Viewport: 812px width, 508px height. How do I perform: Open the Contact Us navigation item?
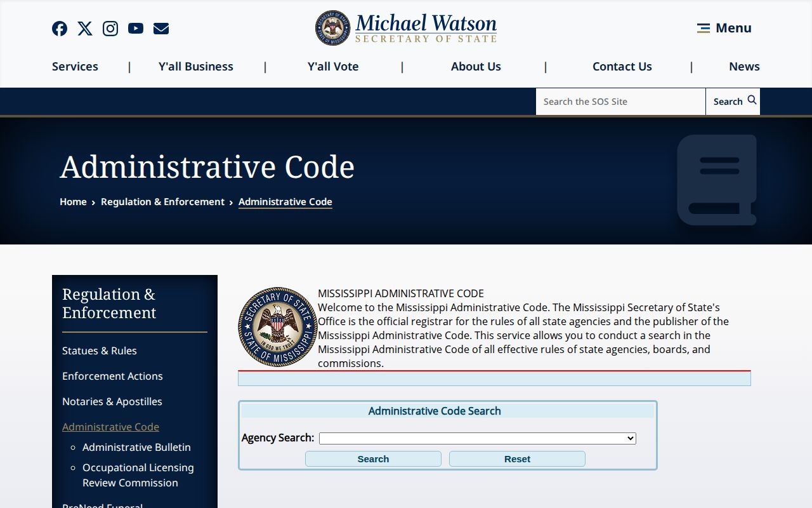[622, 66]
